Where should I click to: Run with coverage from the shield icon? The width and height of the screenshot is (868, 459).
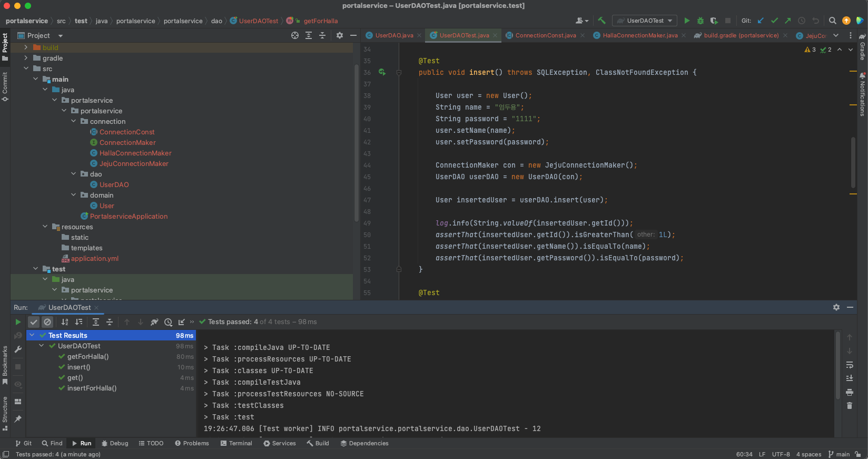coord(714,21)
